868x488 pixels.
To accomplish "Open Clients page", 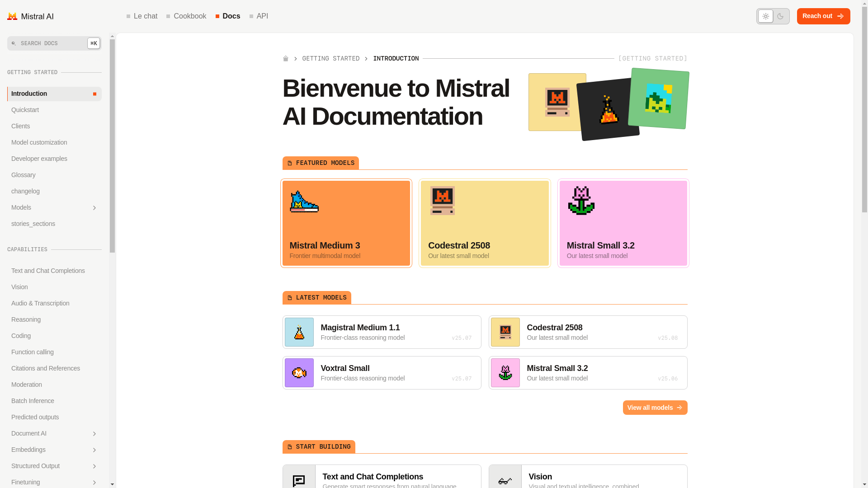I will tap(54, 127).
